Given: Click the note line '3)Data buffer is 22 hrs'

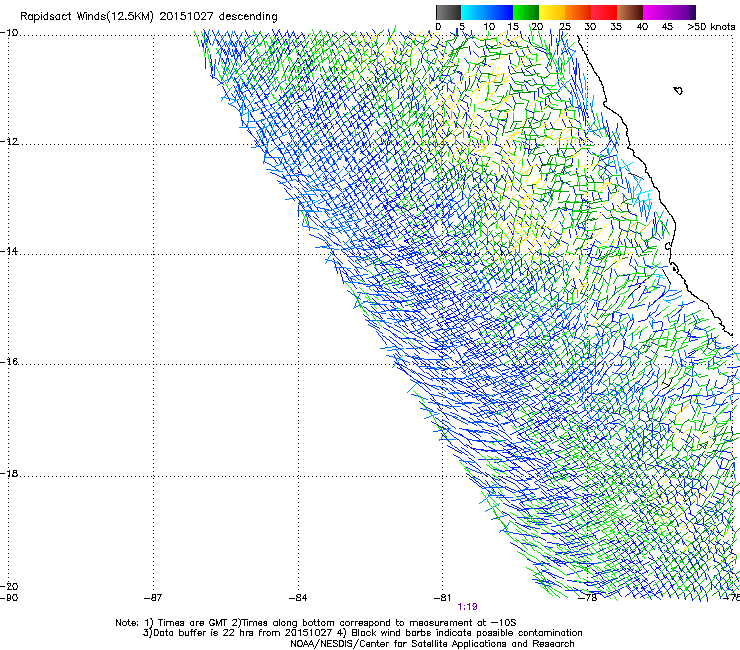Looking at the screenshot, I should pos(362,633).
